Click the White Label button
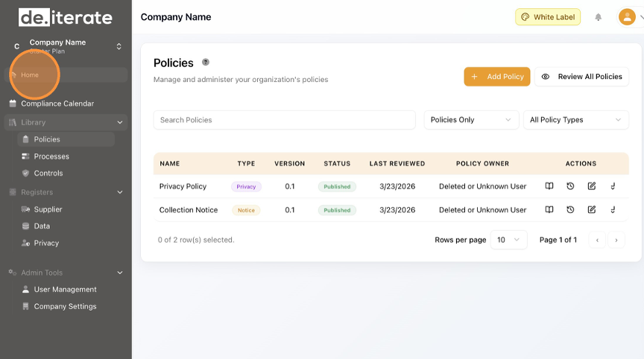Image resolution: width=644 pixels, height=359 pixels. click(x=548, y=17)
